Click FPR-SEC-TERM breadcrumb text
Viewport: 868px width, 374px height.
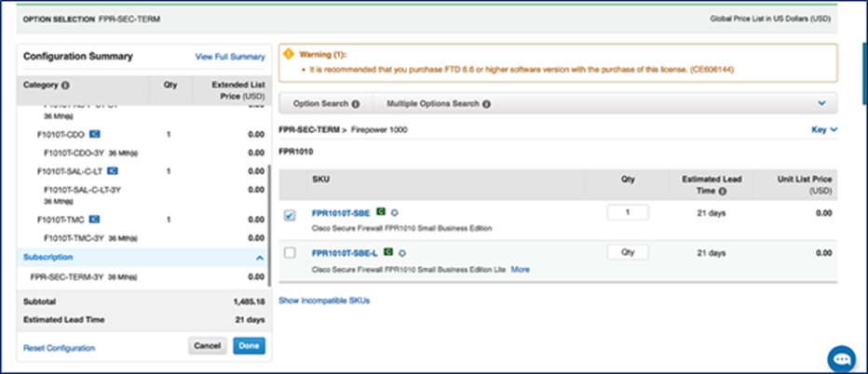pyautogui.click(x=309, y=130)
